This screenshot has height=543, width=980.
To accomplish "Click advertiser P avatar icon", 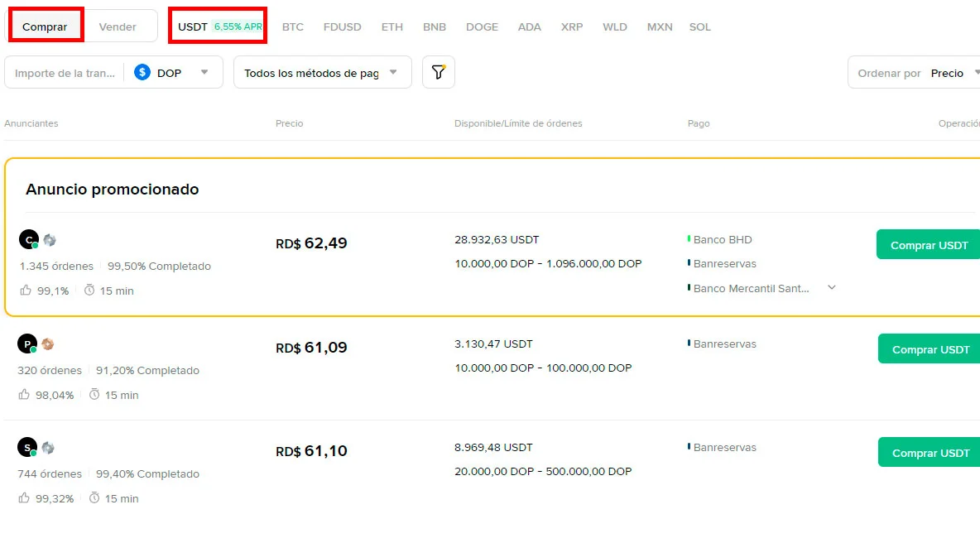I will click(26, 344).
